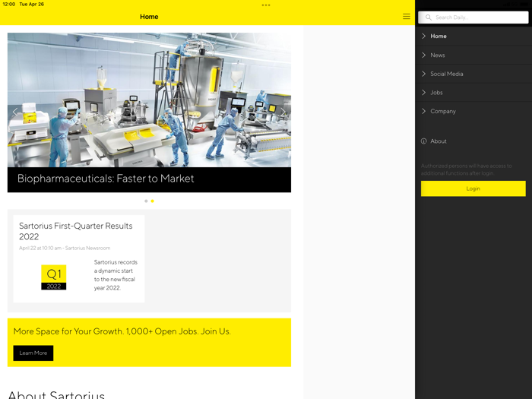Click Biopharmaceuticals: Faster to Market caption
The width and height of the screenshot is (532, 399).
[106, 179]
